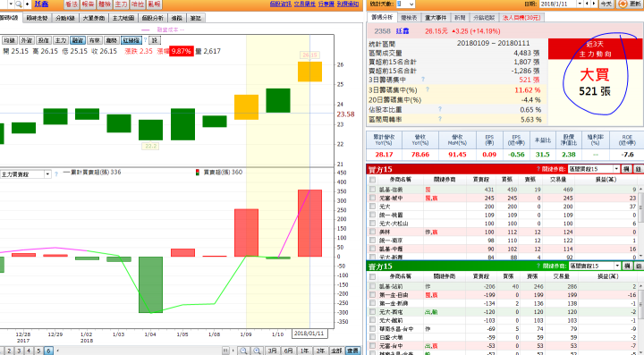Click help icon next to 區間周轉率
The height and width of the screenshot is (355, 644).
click(x=440, y=119)
